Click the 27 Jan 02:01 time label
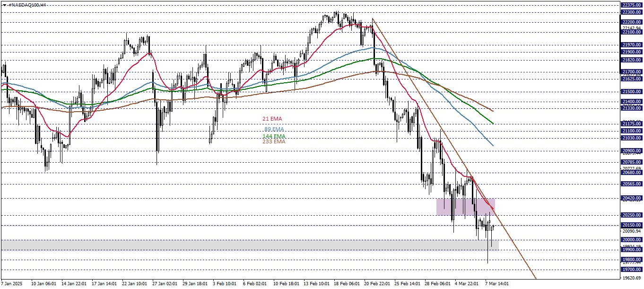This screenshot has height=289, width=644. pyautogui.click(x=165, y=284)
